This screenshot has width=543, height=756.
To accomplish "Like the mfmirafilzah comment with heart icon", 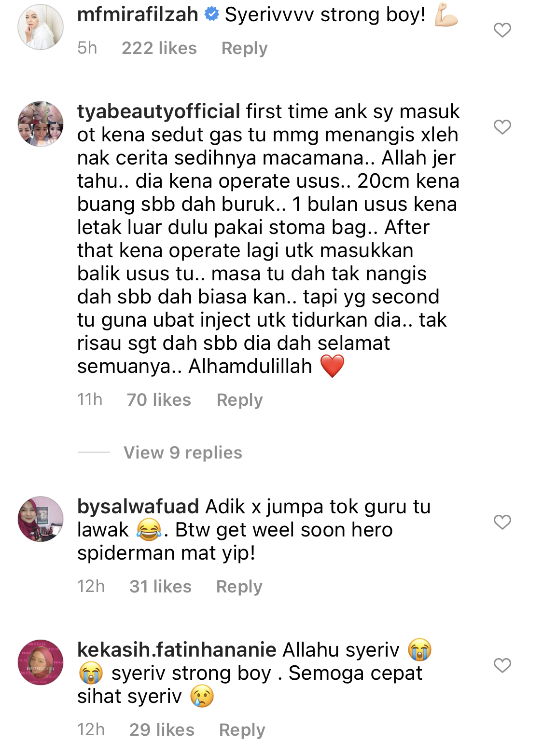I will coord(502,30).
